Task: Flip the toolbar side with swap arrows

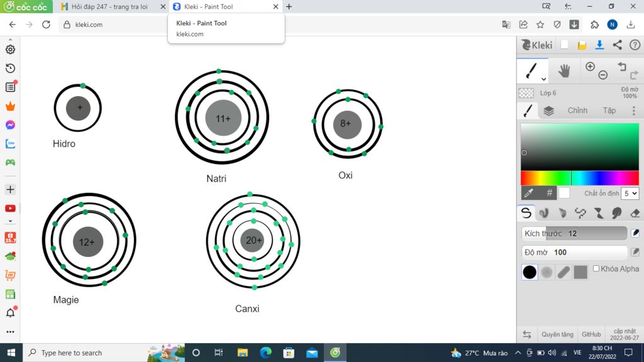Action: (x=527, y=334)
